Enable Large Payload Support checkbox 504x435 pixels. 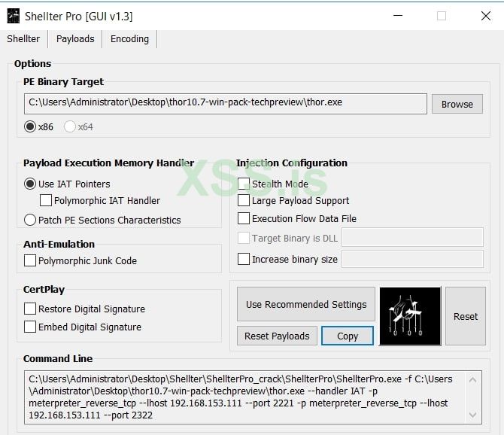tap(244, 200)
